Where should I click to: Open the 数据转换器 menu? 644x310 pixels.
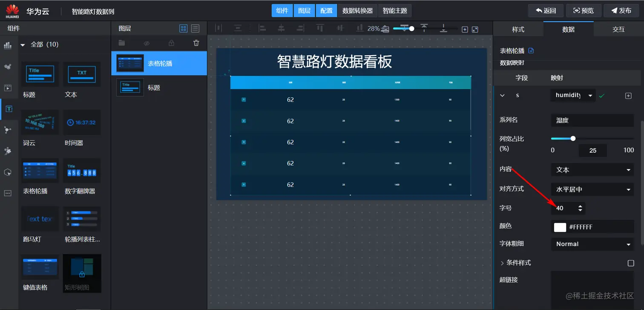tap(358, 11)
